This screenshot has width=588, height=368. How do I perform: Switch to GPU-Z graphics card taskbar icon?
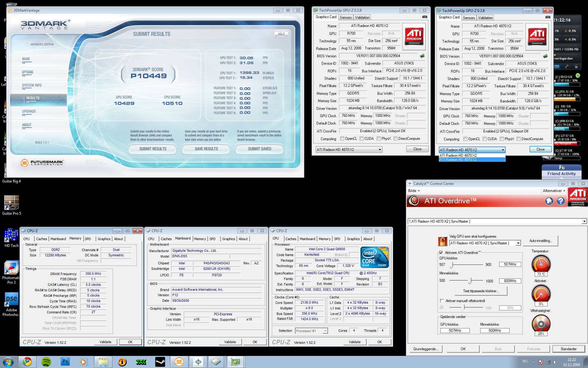(236, 362)
